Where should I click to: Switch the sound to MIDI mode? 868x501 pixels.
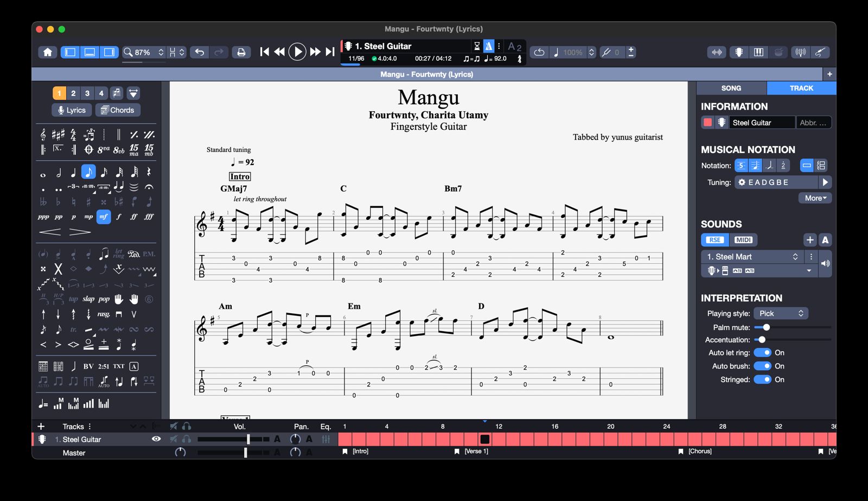pos(743,240)
